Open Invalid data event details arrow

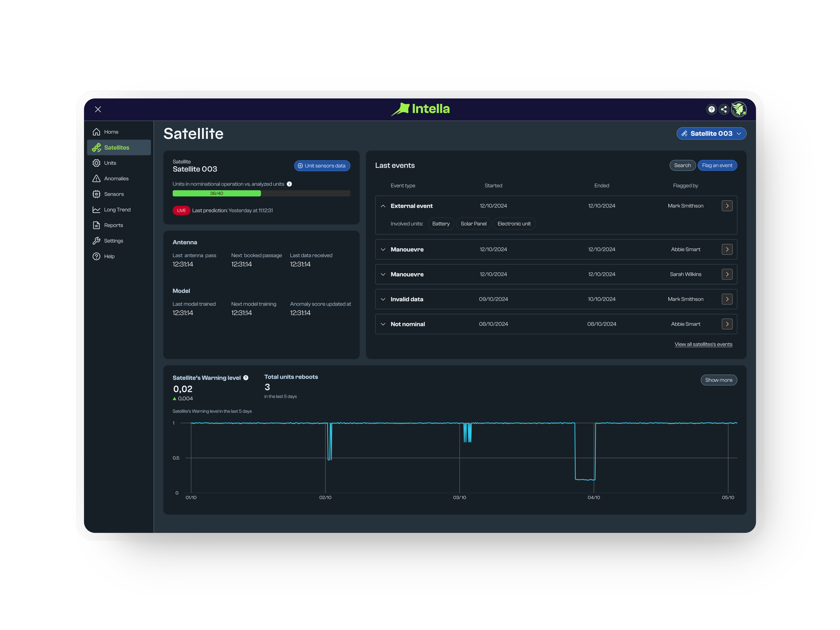click(727, 299)
